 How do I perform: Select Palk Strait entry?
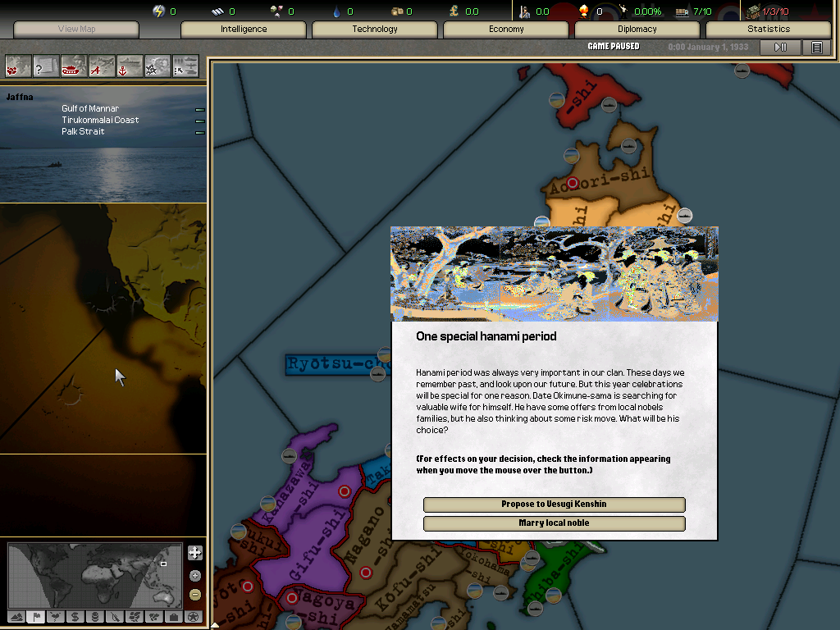pos(83,132)
